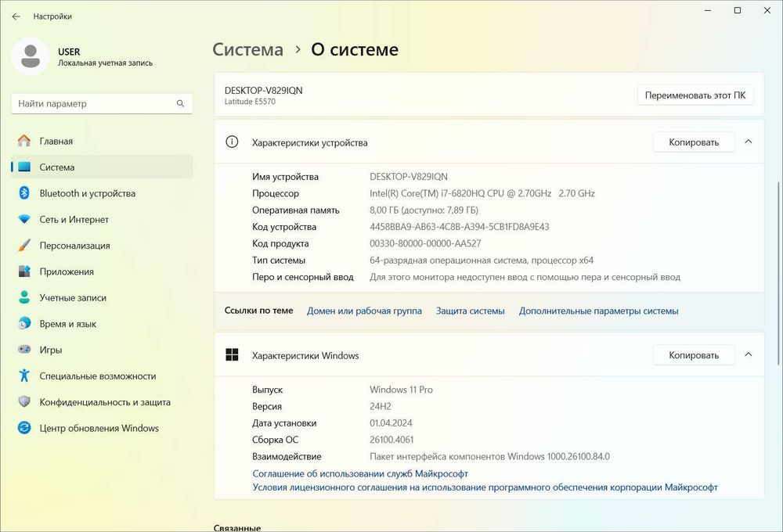Collapse the Характеристики Windows section
The height and width of the screenshot is (532, 783).
748,354
